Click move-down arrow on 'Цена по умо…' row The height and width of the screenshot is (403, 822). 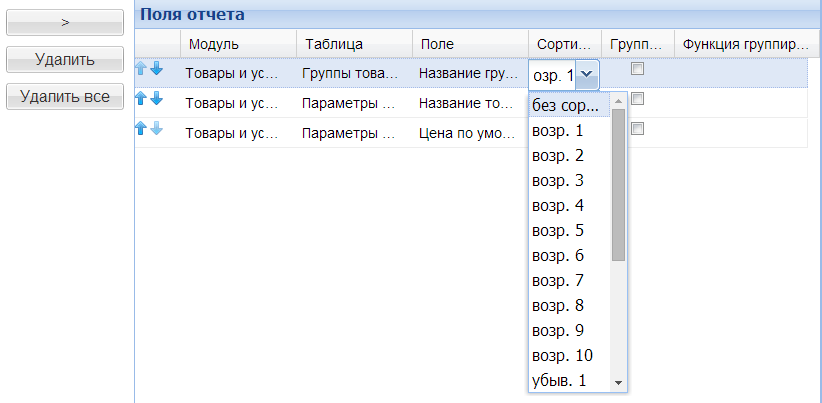(x=156, y=129)
